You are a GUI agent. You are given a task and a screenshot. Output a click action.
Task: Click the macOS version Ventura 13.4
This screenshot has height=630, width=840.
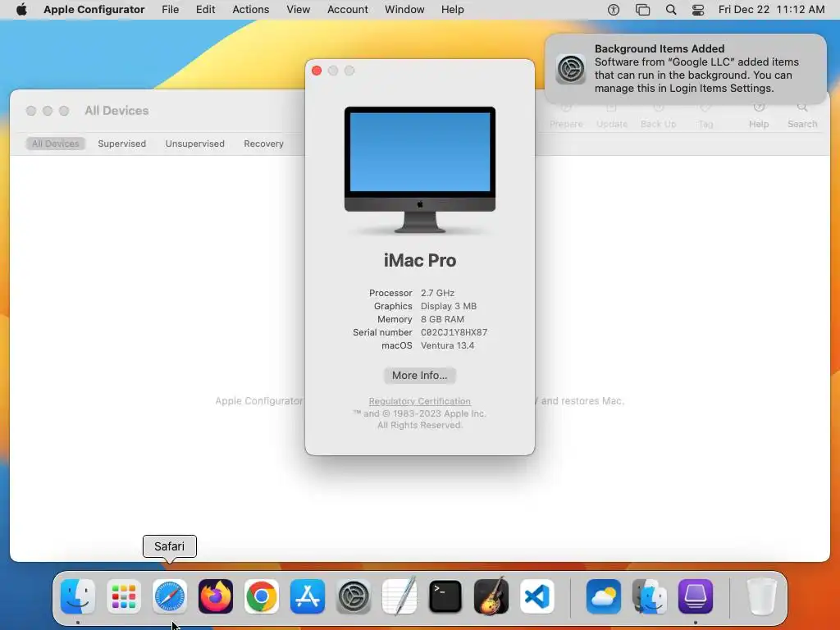(447, 345)
